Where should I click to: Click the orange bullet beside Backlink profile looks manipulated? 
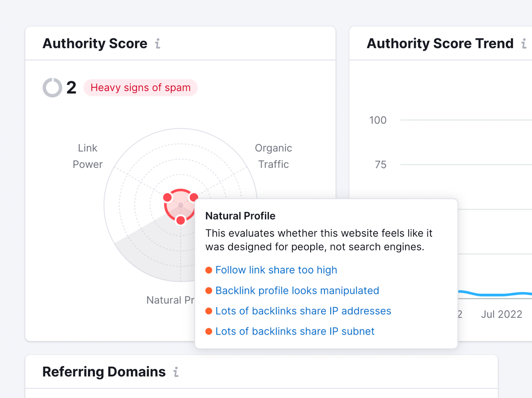208,290
